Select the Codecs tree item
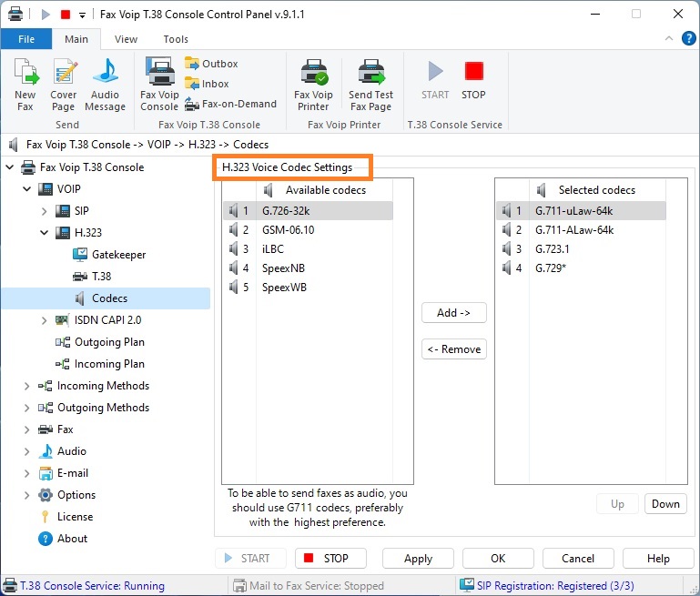Image resolution: width=700 pixels, height=596 pixels. click(106, 298)
